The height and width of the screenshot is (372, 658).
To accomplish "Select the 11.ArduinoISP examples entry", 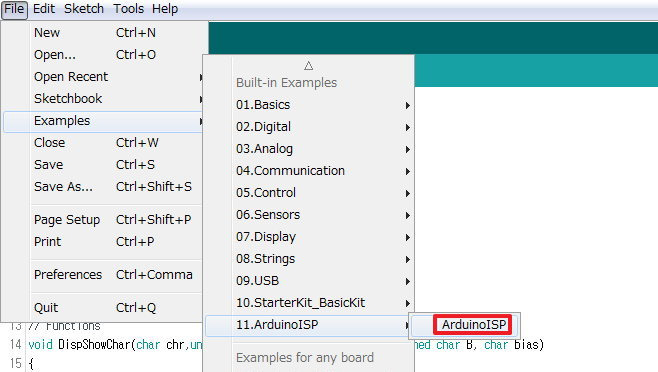I will point(308,325).
